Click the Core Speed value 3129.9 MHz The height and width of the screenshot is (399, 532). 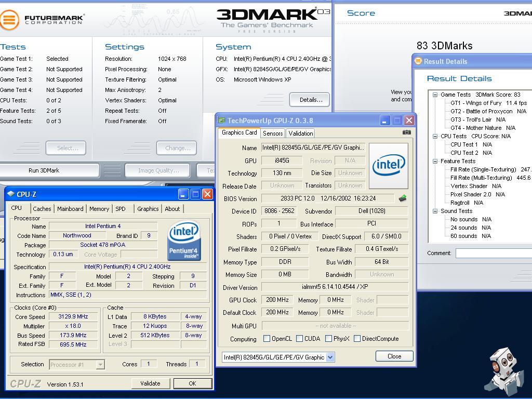[x=73, y=316]
